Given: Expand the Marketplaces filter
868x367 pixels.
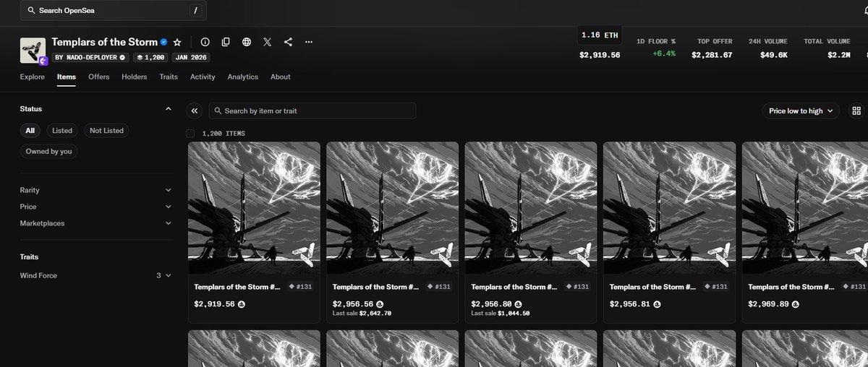Looking at the screenshot, I should pos(97,223).
